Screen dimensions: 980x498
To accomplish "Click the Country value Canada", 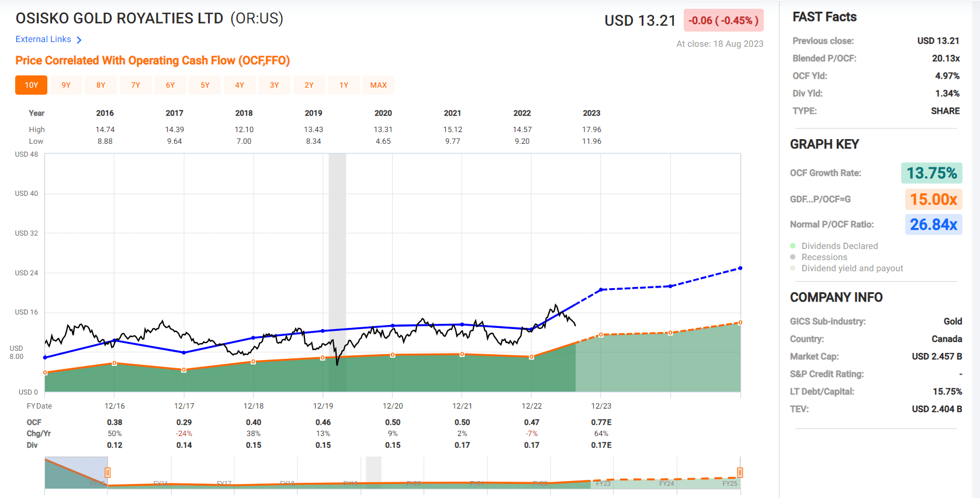I will pyautogui.click(x=947, y=339).
